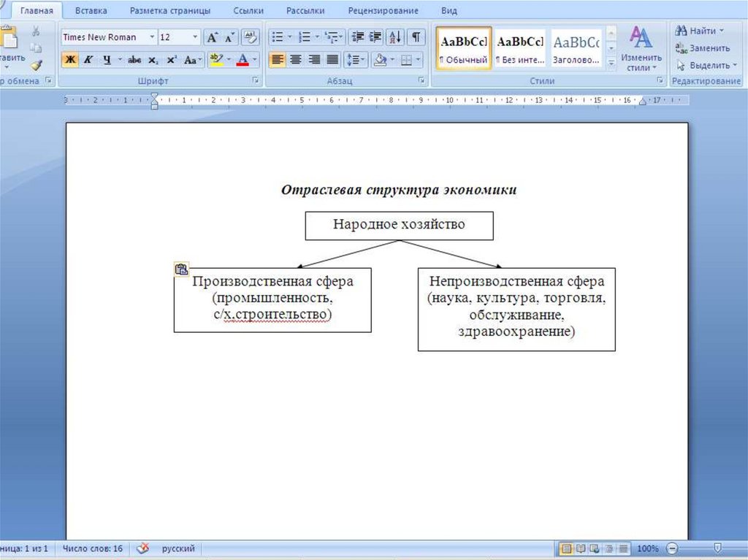Select the italic (К) formatting icon
Image resolution: width=748 pixels, height=560 pixels.
87,58
